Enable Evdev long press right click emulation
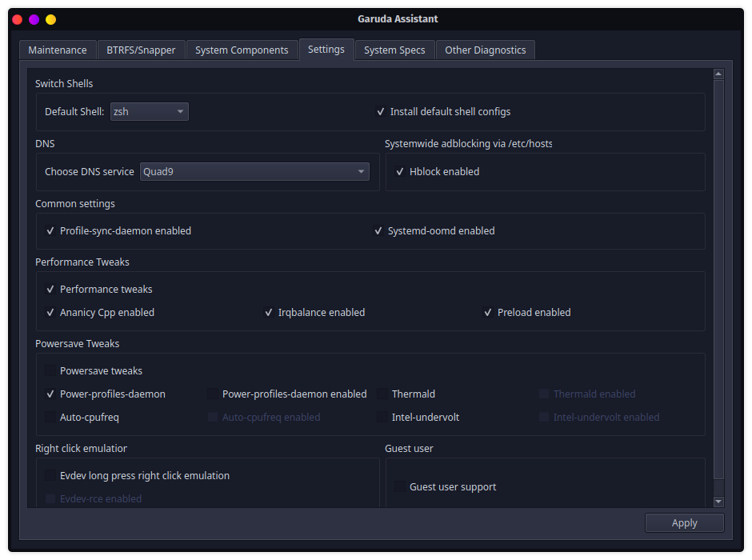This screenshot has width=752, height=560. (50, 475)
